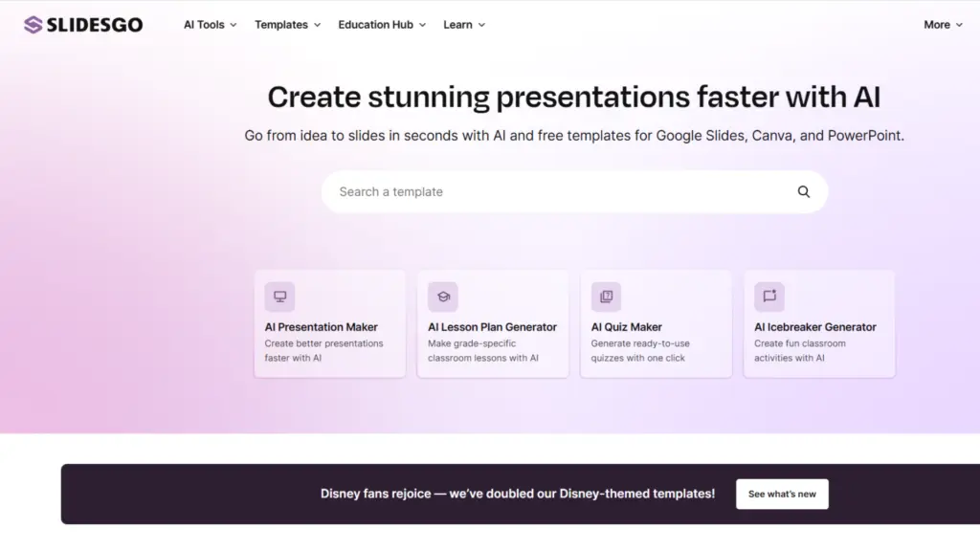Click the See what's new button
The image size is (980, 551).
(782, 495)
